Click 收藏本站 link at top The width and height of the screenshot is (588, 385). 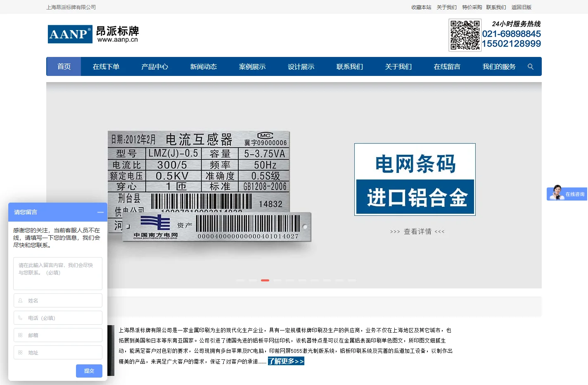421,7
